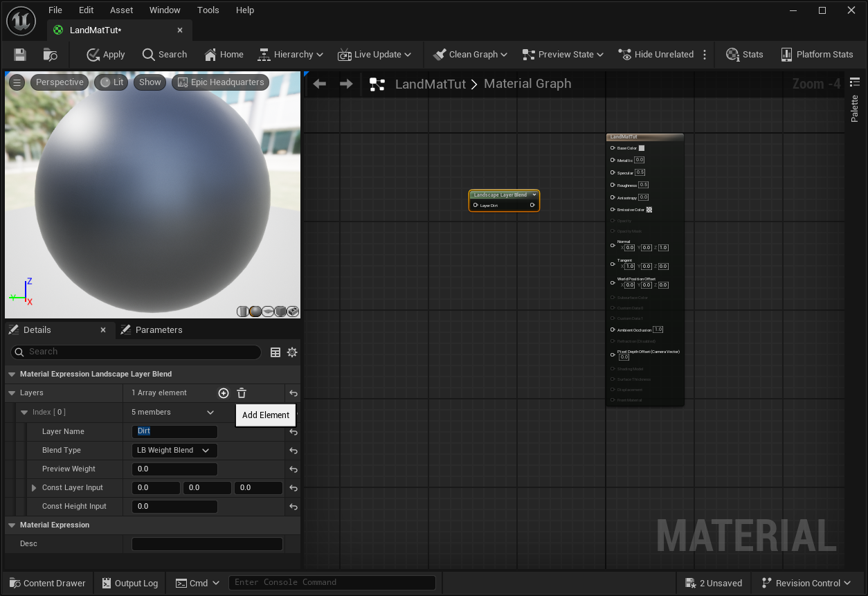Image resolution: width=868 pixels, height=596 pixels.
Task: Set preview mesh to selected static mesh
Action: click(293, 311)
